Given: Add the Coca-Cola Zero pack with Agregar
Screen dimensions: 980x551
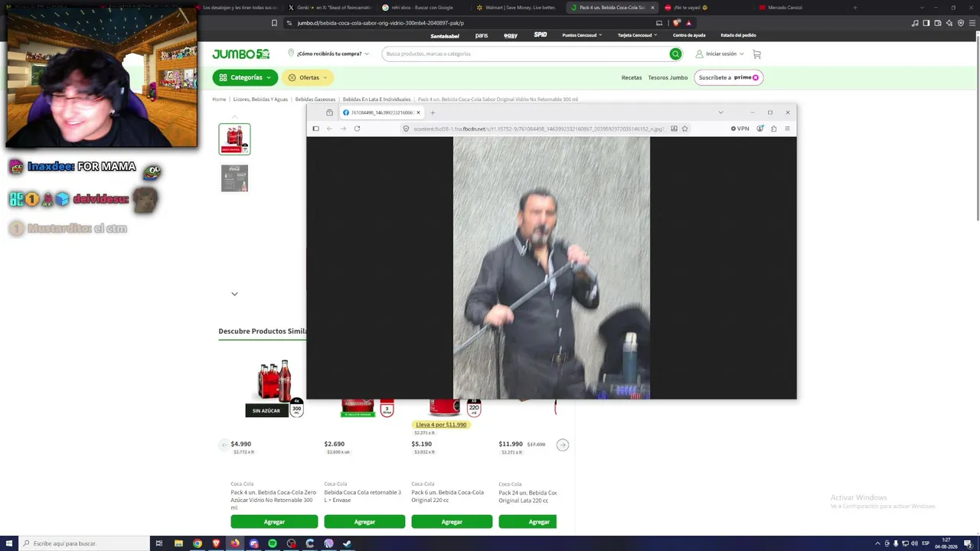Looking at the screenshot, I should [274, 522].
